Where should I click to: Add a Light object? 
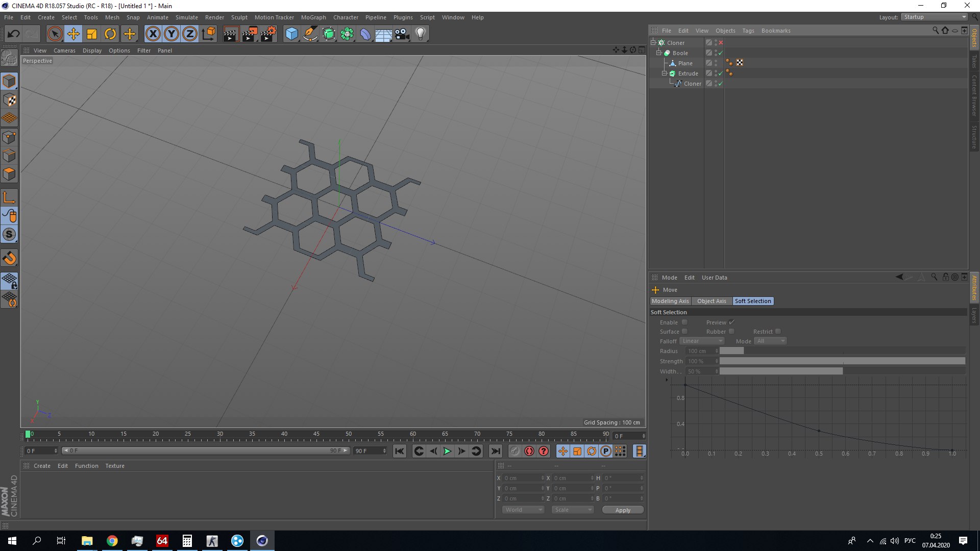[x=421, y=34]
